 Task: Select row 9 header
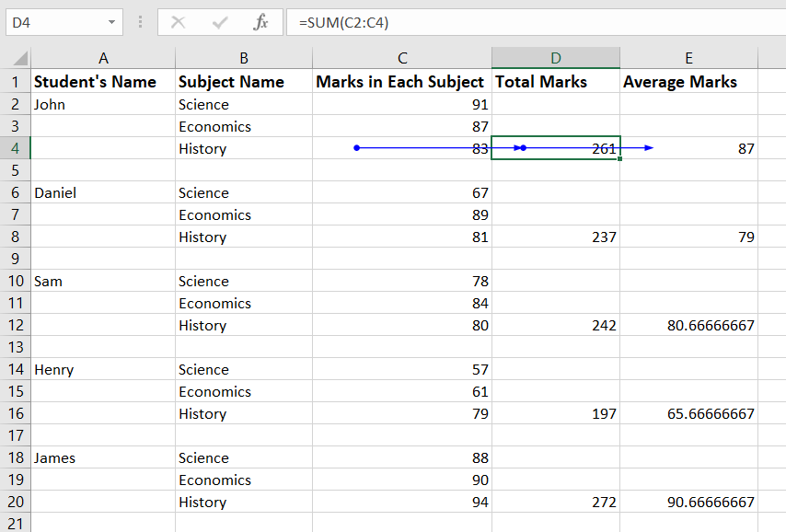(15, 259)
